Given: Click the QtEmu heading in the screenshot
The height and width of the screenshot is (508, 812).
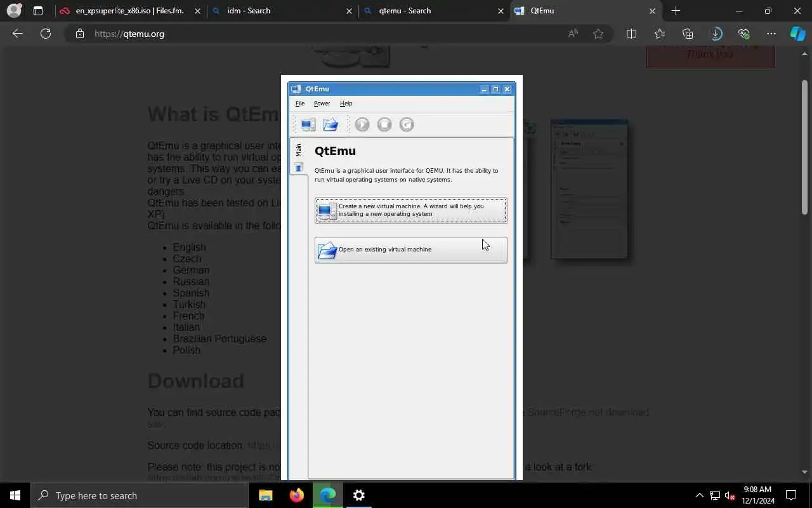Looking at the screenshot, I should click(x=335, y=150).
